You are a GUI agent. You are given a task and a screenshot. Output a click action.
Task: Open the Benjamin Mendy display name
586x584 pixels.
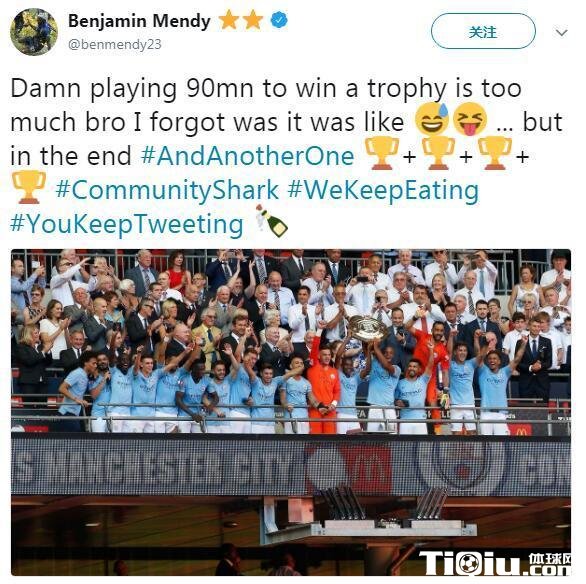(x=139, y=21)
